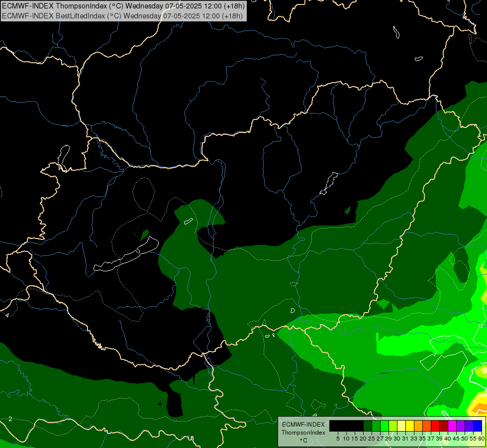Click the legend value 20
This screenshot has height=448, width=487.
[x=363, y=439]
